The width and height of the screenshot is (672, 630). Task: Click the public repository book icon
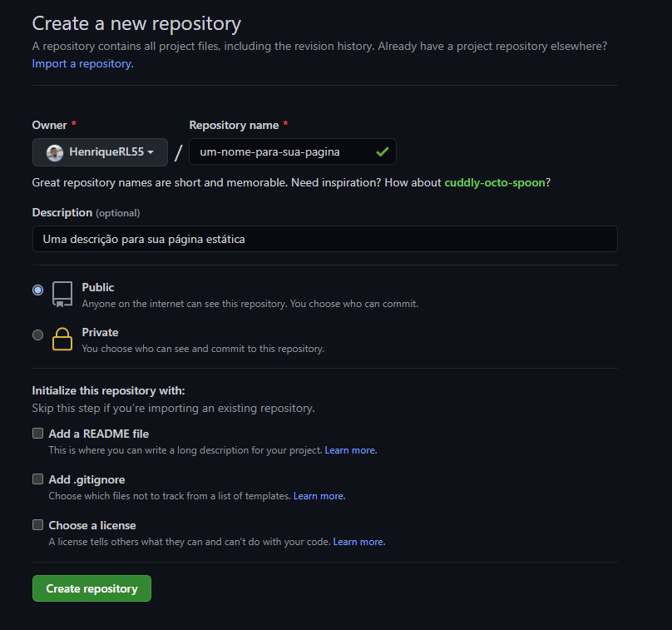[x=62, y=295]
